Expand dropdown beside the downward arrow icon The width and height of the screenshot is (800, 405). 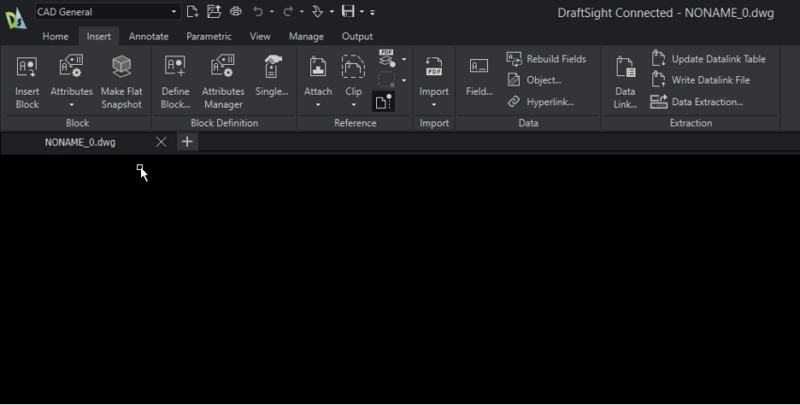(x=332, y=12)
